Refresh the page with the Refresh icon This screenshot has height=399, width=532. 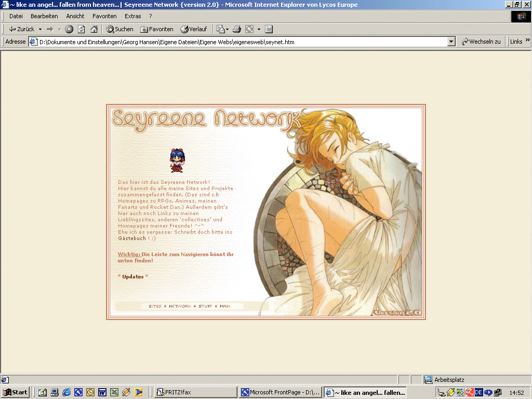pos(82,29)
